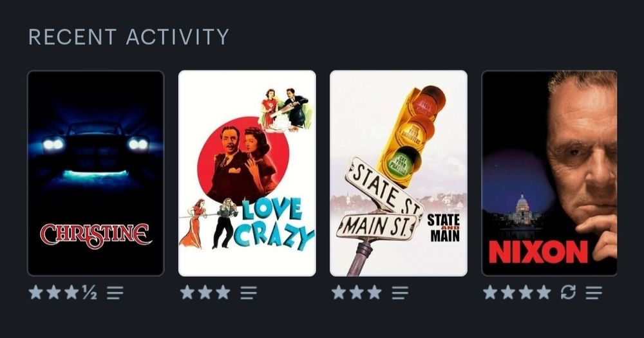Click the fourth star under Nixon
644x338 pixels.
[544, 292]
